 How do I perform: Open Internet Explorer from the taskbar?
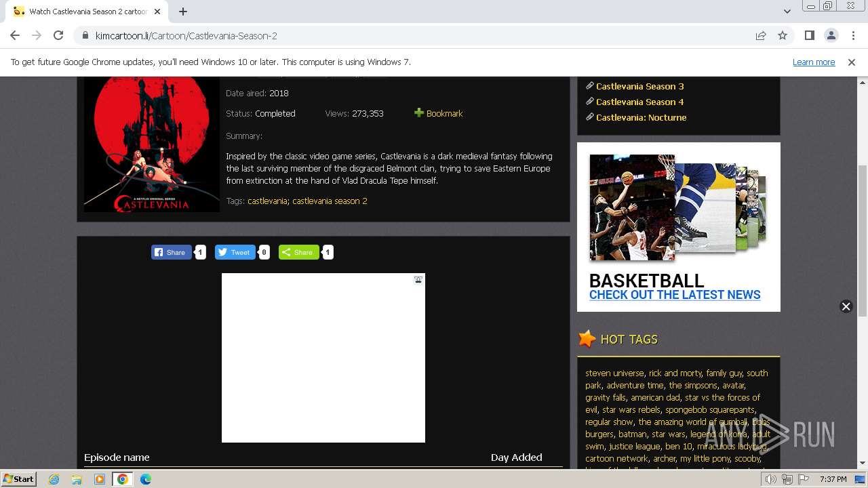54,479
